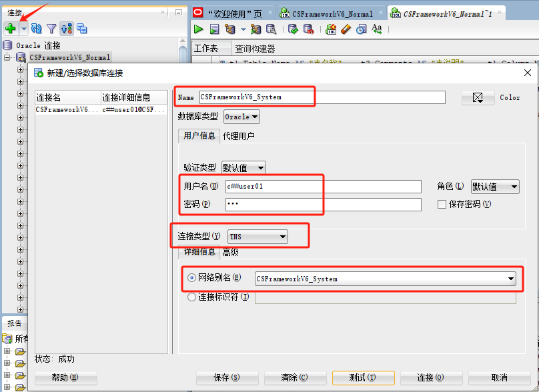Image resolution: width=539 pixels, height=392 pixels.
Task: Click the 取消 button
Action: 500,377
